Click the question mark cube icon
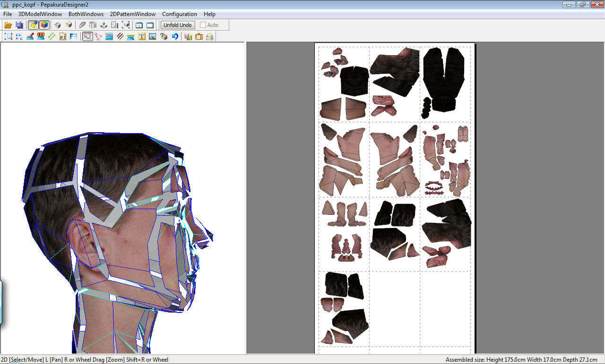The height and width of the screenshot is (364, 605). (164, 36)
